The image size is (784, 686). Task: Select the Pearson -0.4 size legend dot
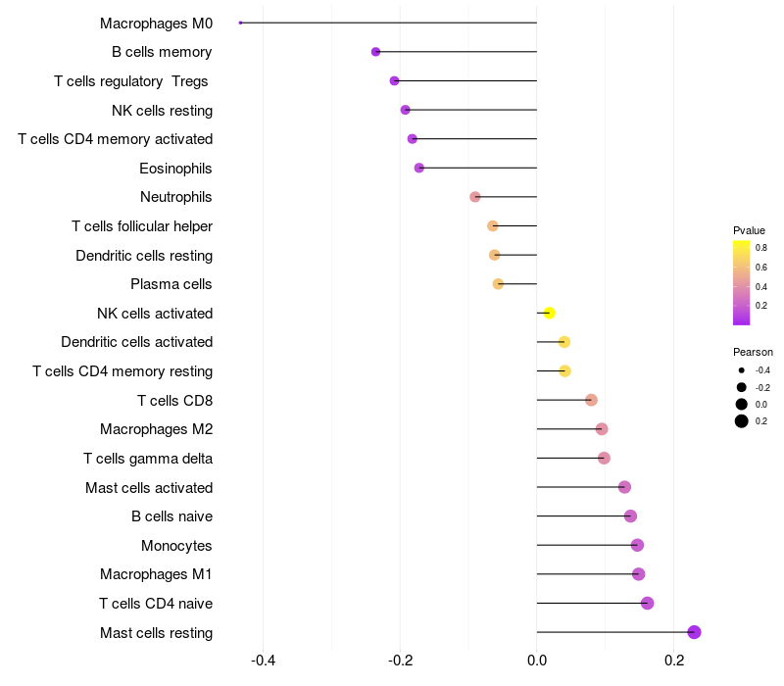pos(742,370)
